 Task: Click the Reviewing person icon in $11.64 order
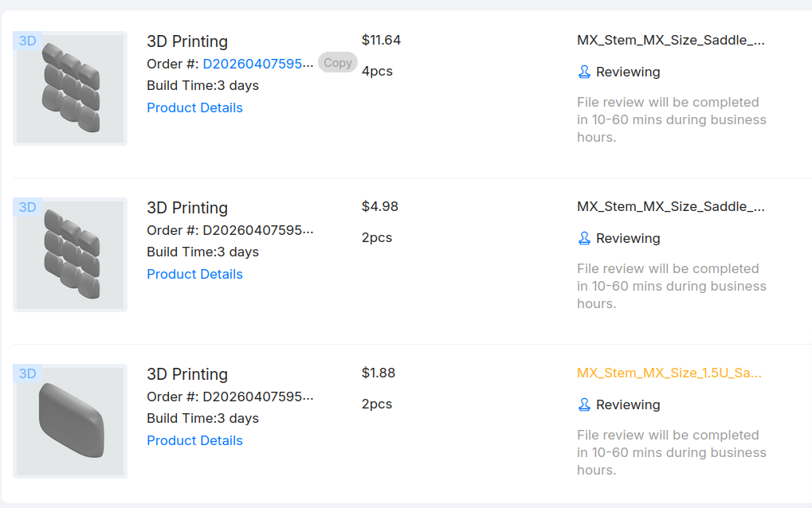584,72
